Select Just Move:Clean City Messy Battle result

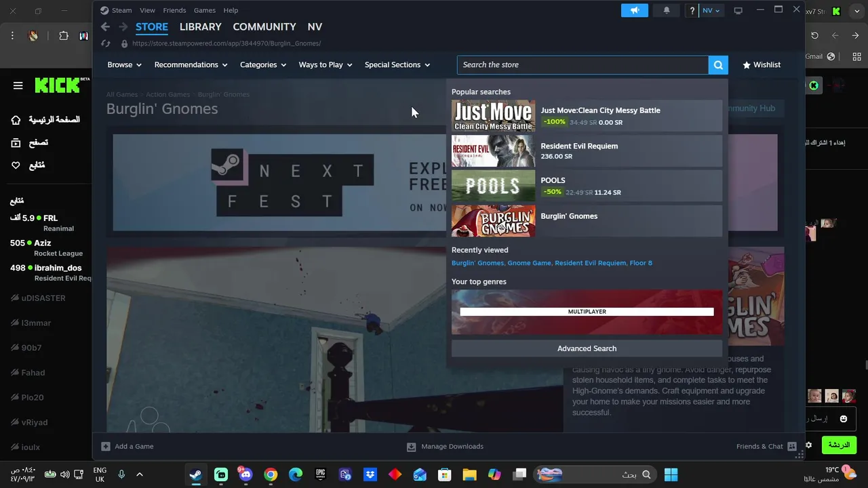pos(587,116)
